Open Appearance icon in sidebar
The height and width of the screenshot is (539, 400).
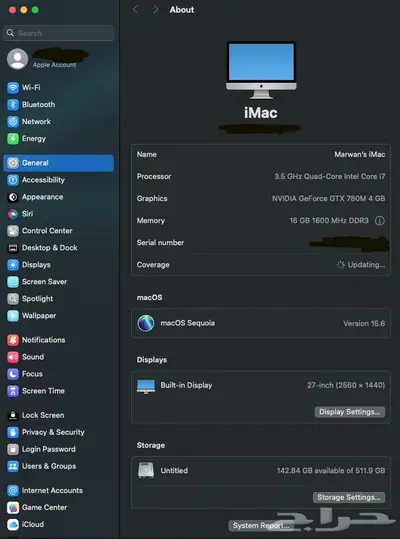point(13,197)
